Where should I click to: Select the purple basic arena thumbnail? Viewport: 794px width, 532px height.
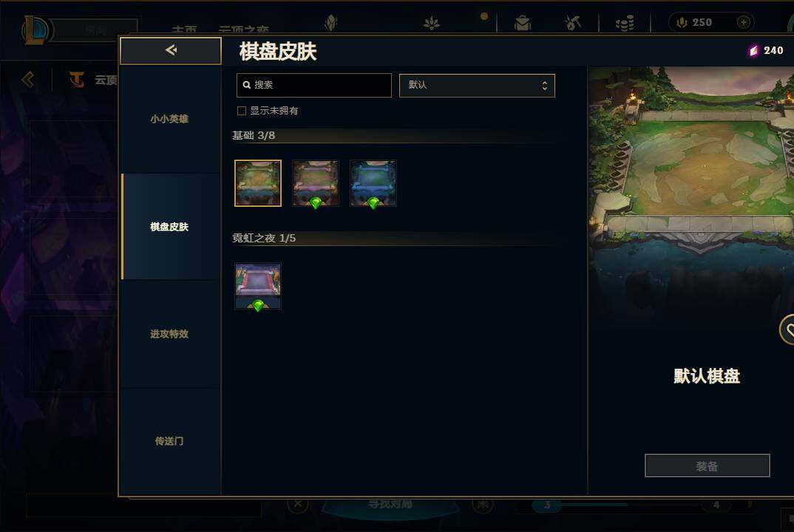tap(316, 183)
